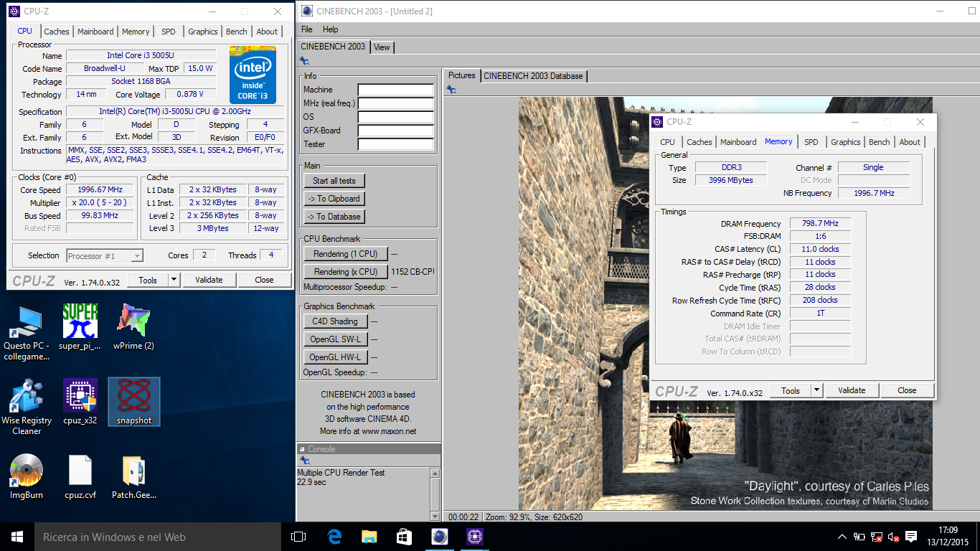Open Help menu in CINEBENCH

[330, 29]
